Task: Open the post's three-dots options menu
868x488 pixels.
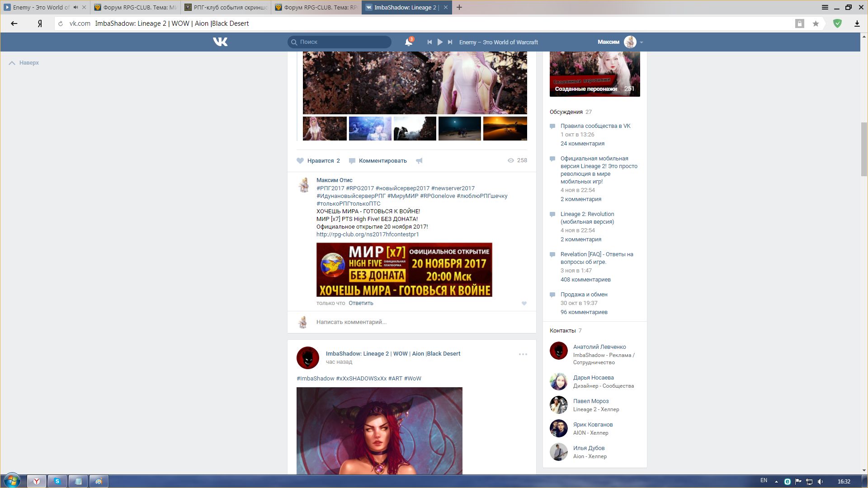Action: pyautogui.click(x=523, y=354)
